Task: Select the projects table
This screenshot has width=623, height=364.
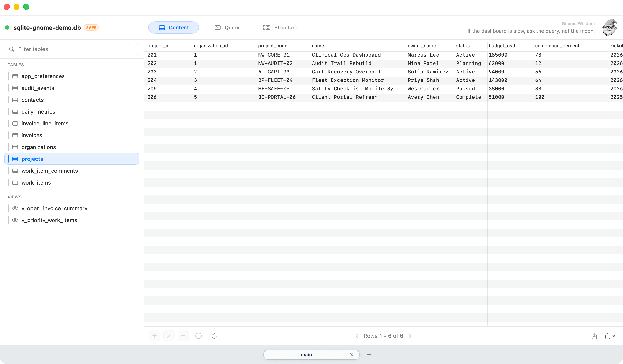Action: (72, 159)
